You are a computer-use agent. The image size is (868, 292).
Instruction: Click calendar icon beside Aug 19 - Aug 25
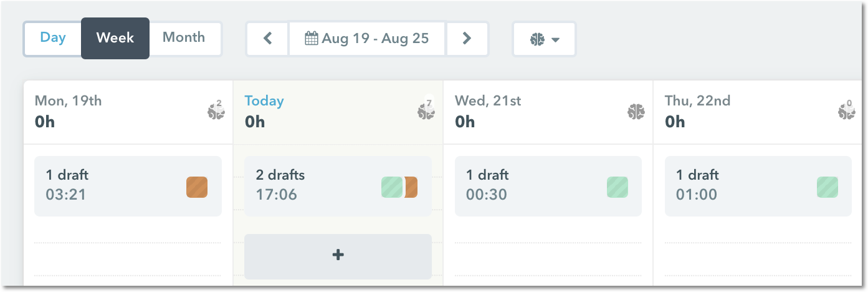point(312,39)
